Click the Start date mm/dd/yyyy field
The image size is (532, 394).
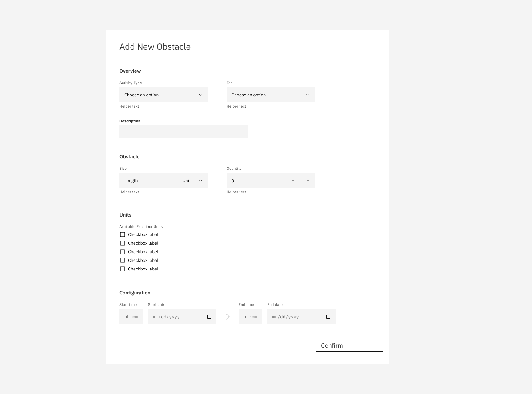coord(182,317)
